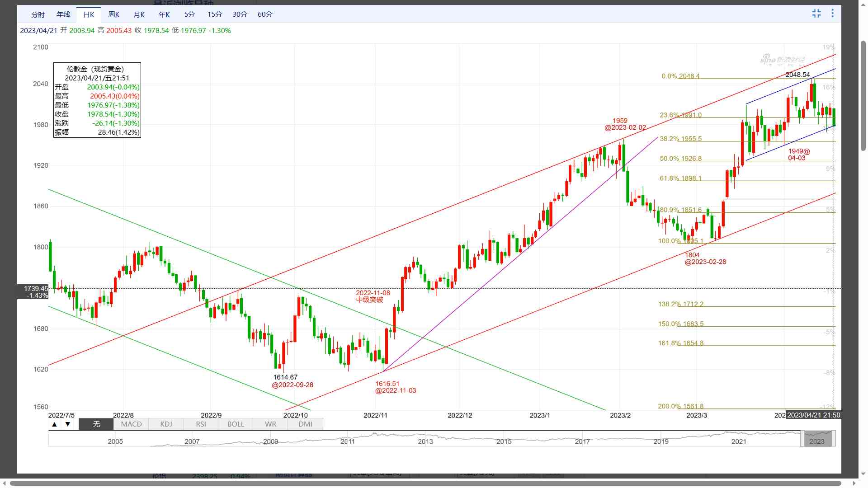Click the up triangle arrow below chart

click(x=55, y=424)
